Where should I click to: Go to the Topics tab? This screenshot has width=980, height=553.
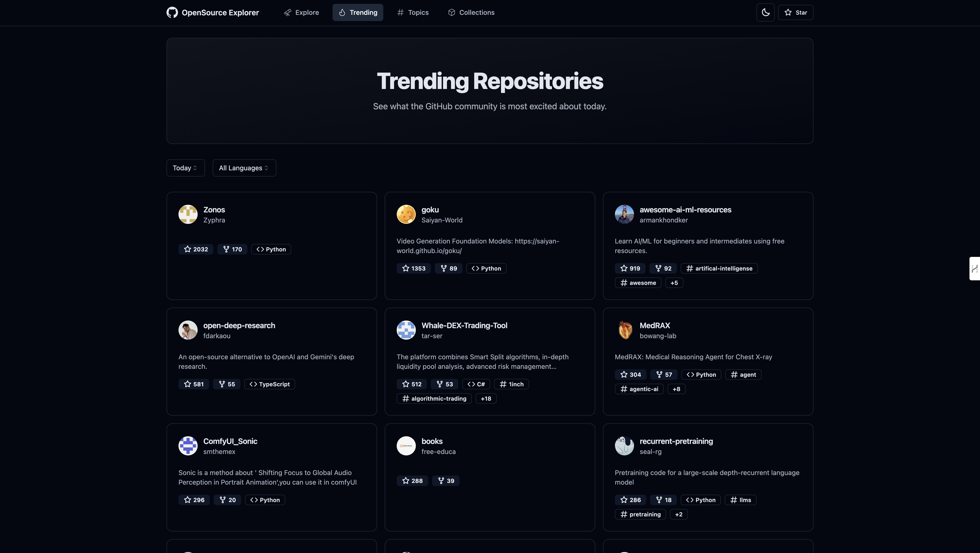pos(413,12)
